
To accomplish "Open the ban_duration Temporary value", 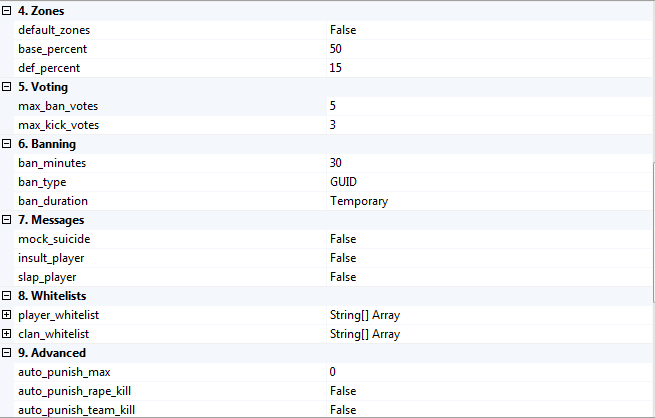I will [359, 201].
